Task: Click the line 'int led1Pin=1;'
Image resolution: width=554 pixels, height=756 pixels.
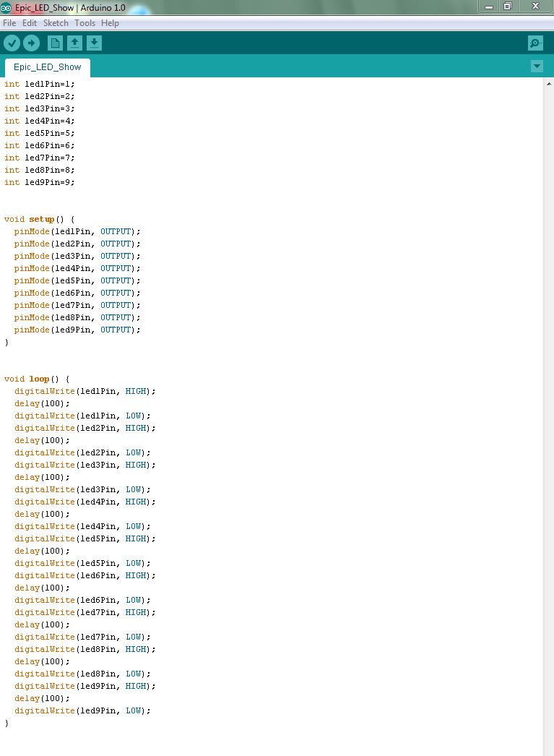Action: click(40, 84)
